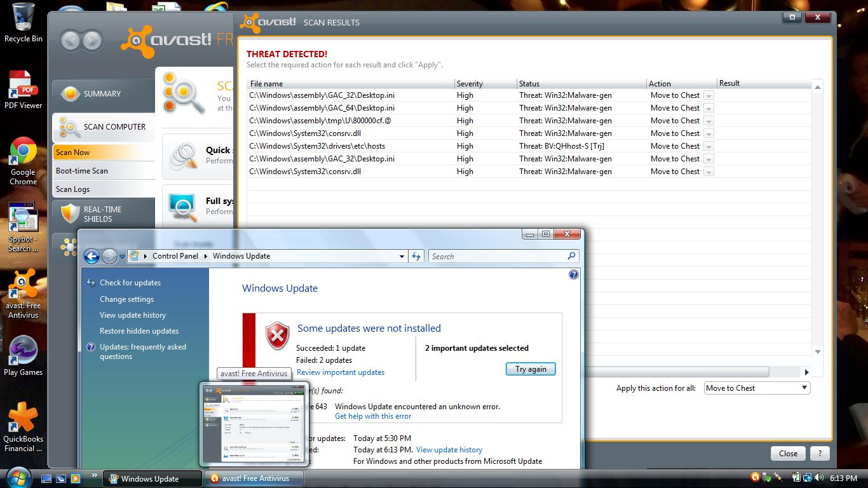Open Review important updates link
This screenshot has height=488, width=868.
(341, 372)
